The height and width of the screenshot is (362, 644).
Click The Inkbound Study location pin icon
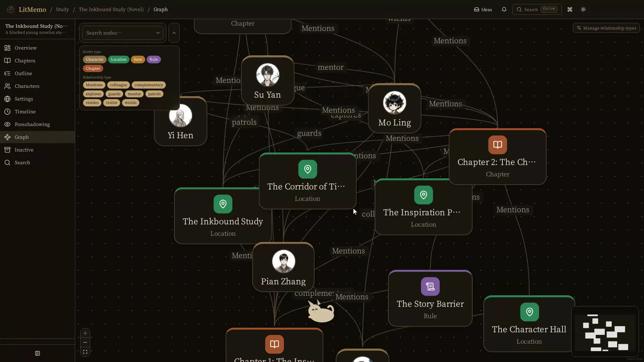click(223, 204)
